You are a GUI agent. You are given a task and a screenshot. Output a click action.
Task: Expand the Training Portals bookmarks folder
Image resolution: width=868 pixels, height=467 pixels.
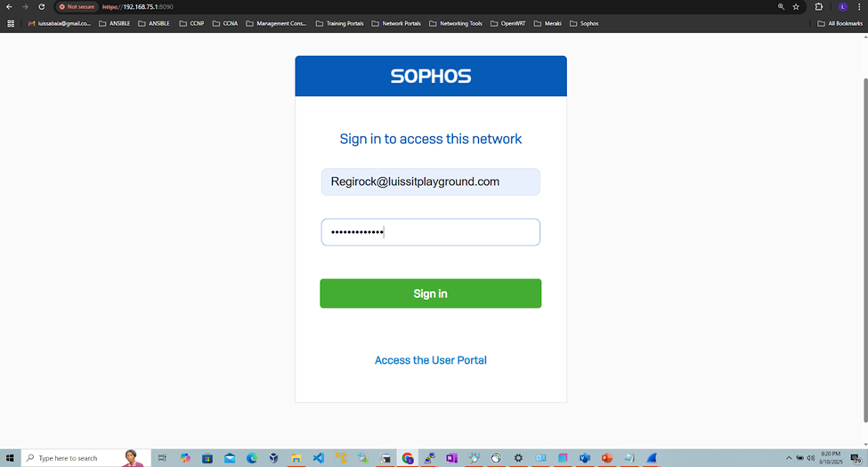click(339, 23)
